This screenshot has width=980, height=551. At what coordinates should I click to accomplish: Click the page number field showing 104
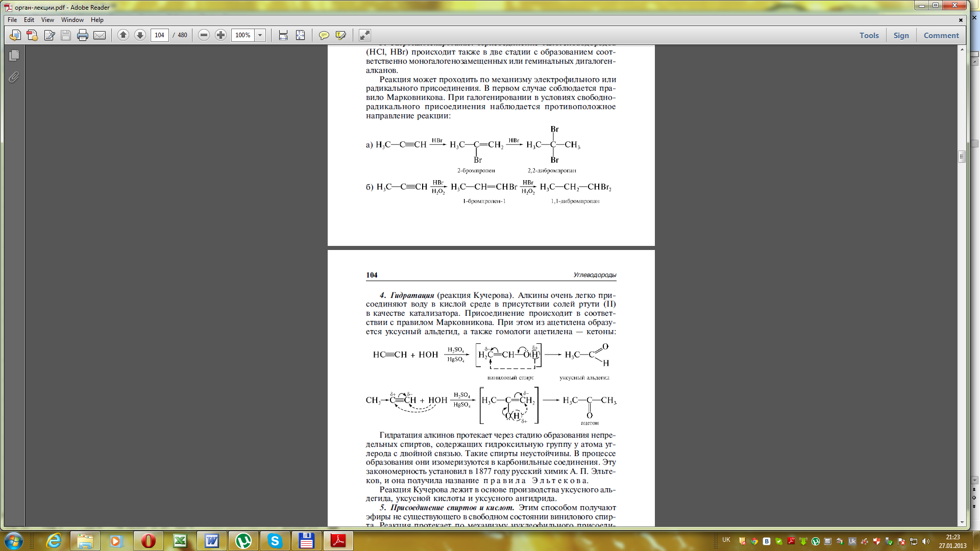160,35
